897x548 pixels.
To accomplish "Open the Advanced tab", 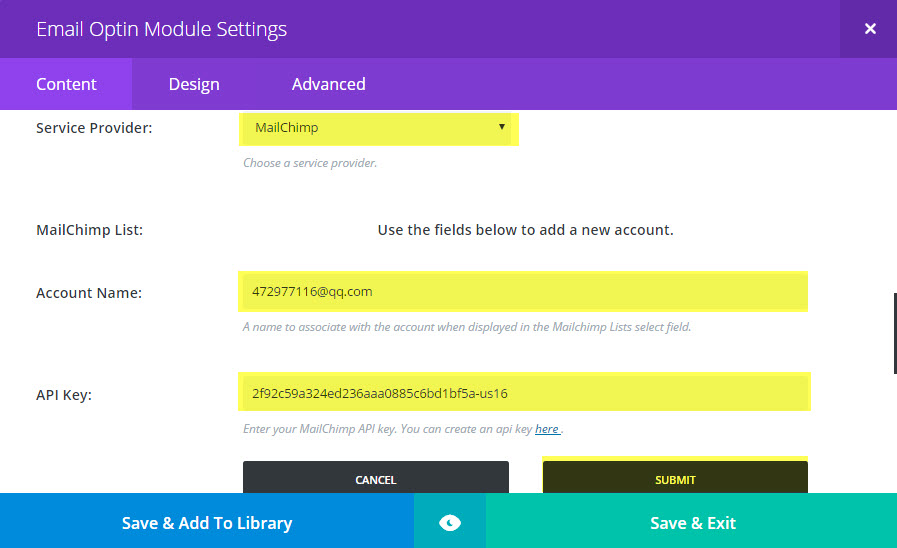I will tap(328, 84).
